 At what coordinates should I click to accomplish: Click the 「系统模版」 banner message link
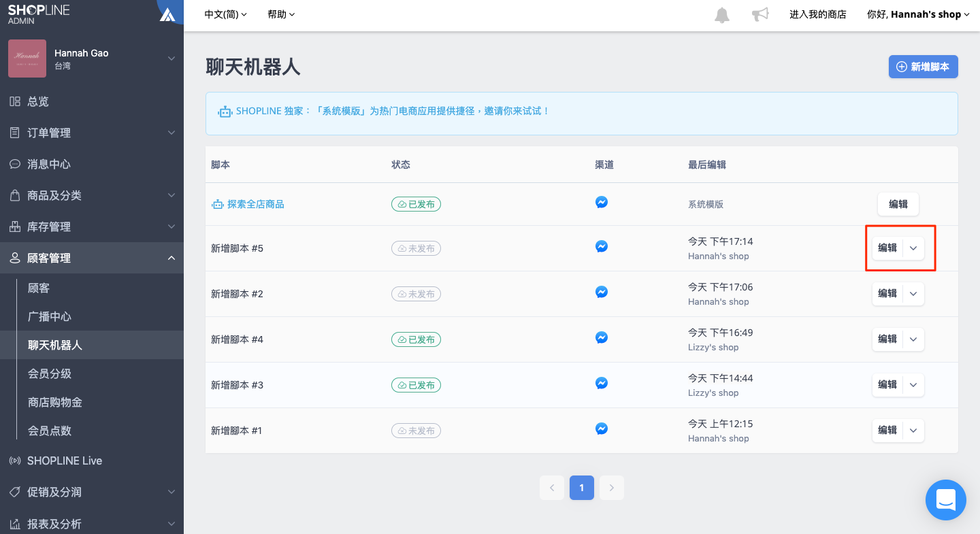pyautogui.click(x=393, y=111)
